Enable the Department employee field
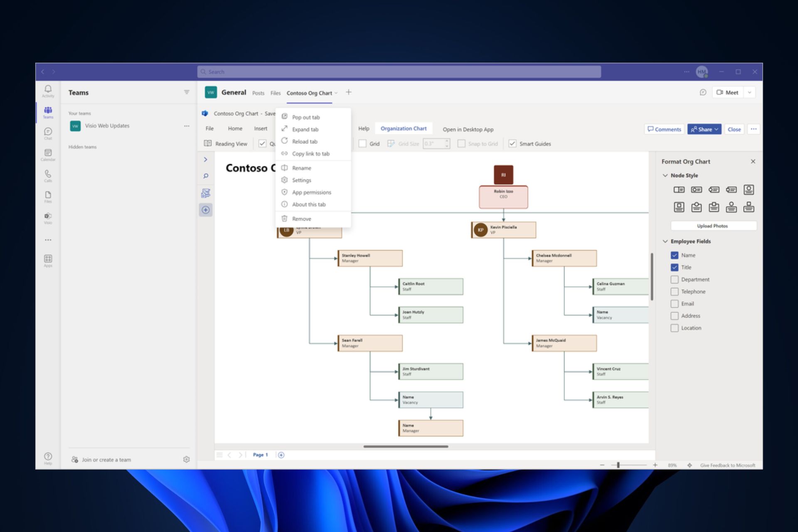The width and height of the screenshot is (798, 532). tap(675, 279)
